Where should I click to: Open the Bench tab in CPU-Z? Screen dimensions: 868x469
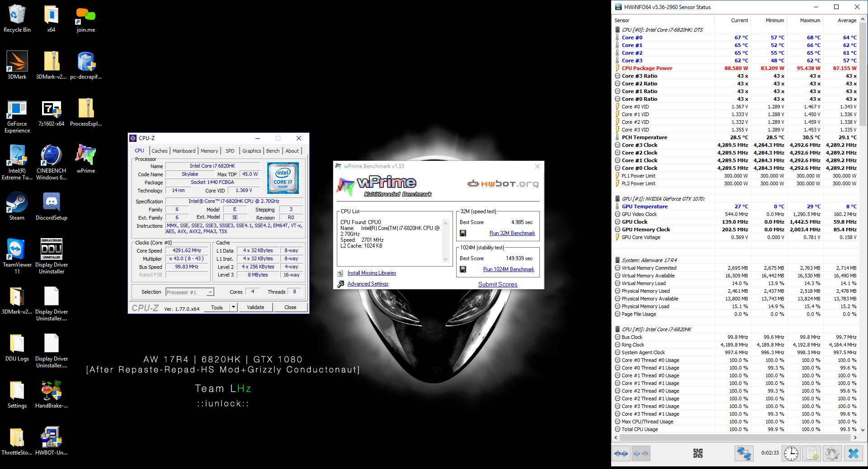(x=273, y=151)
